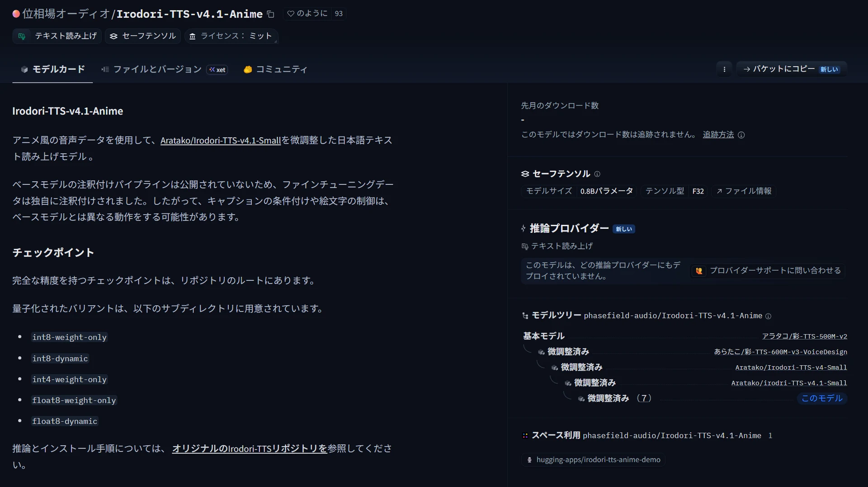Click F32 tensor type value

tap(698, 191)
